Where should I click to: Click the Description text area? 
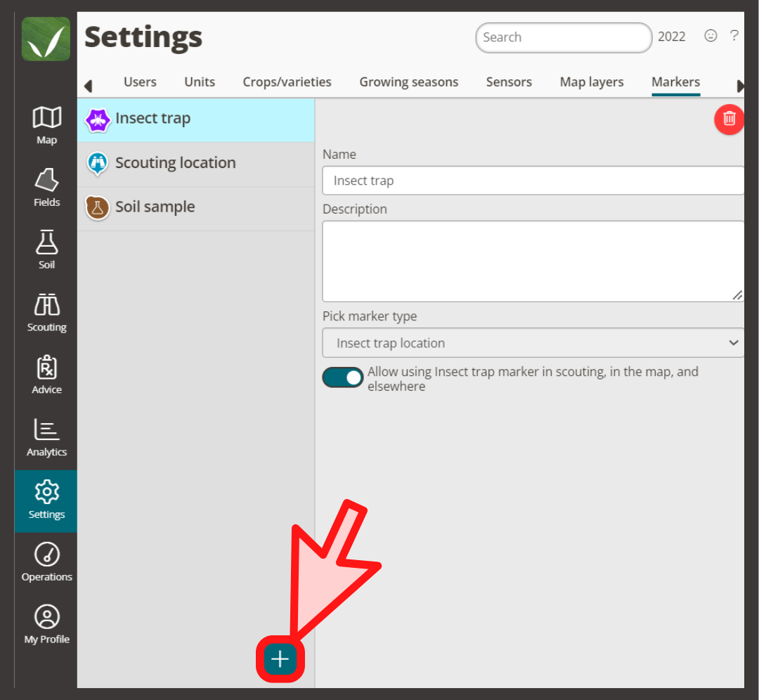tap(533, 261)
